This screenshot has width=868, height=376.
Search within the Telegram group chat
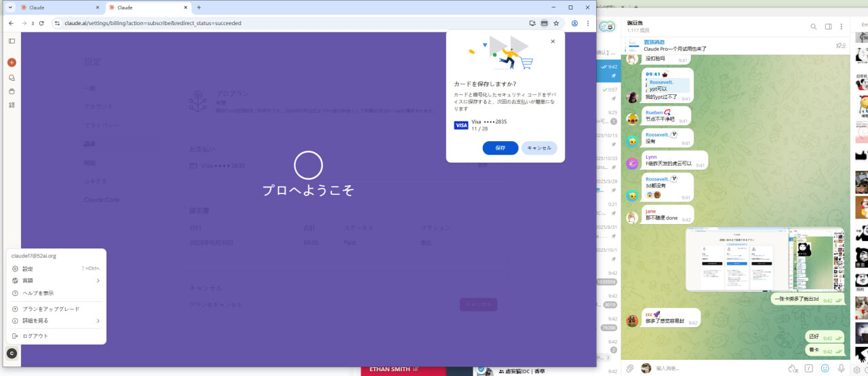[x=814, y=26]
